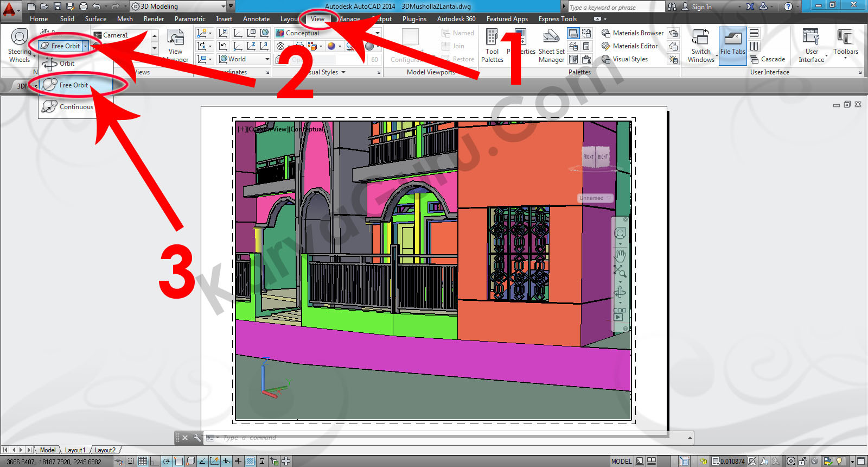
Task: Open the World coordinate system dropdown
Action: coord(267,59)
